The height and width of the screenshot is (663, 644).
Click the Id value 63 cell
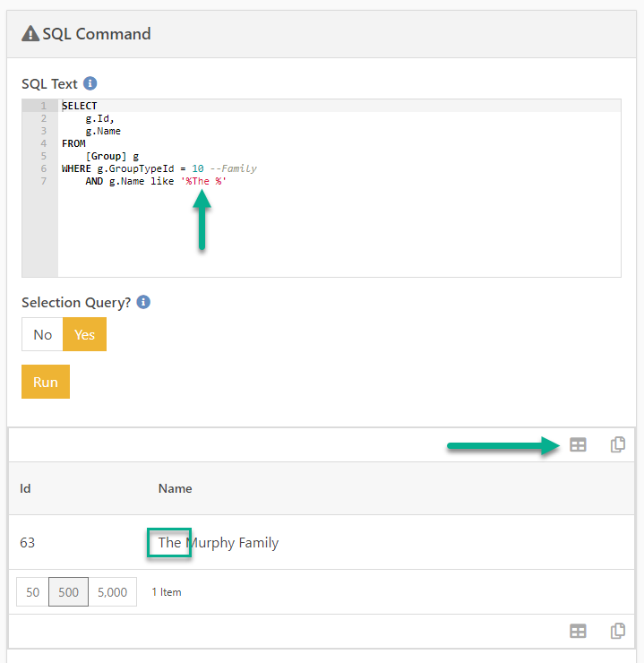(28, 542)
